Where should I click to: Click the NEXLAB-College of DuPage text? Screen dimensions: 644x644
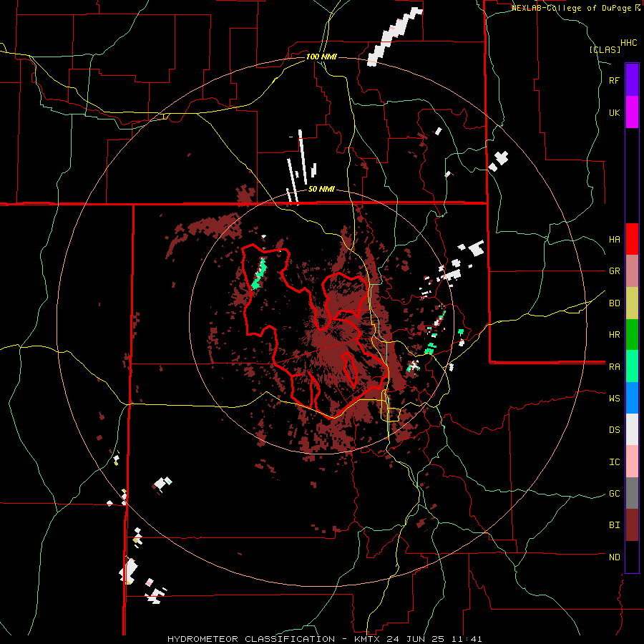click(x=573, y=8)
